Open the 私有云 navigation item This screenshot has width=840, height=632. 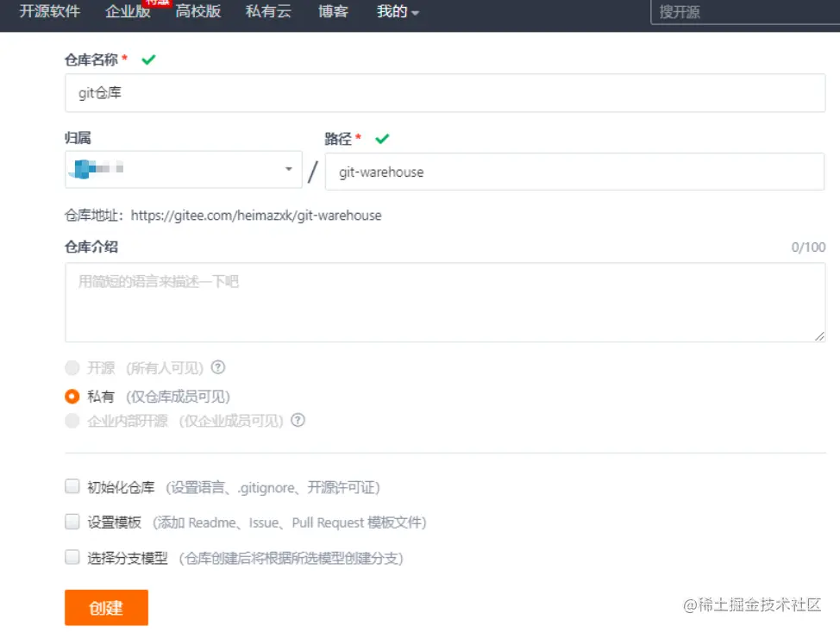(268, 11)
